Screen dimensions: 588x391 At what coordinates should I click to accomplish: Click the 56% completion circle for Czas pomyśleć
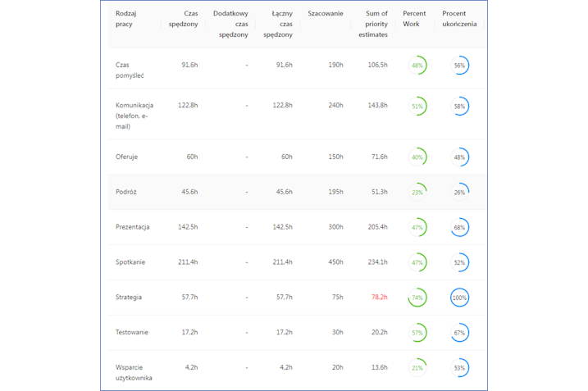pyautogui.click(x=459, y=66)
